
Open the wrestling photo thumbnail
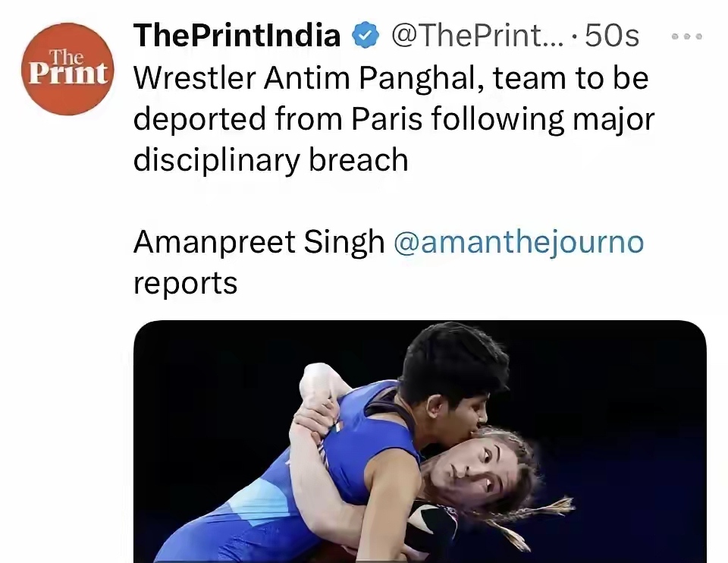(x=419, y=442)
